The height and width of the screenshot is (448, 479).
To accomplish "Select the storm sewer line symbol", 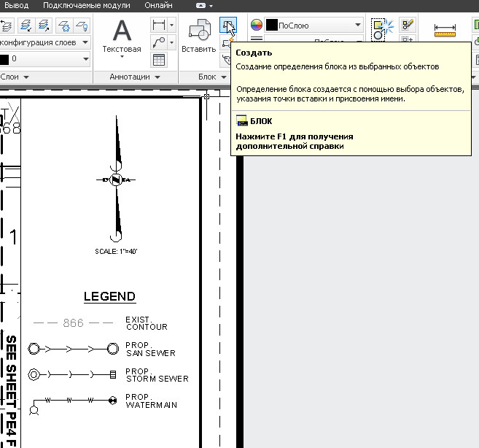I will tap(72, 374).
